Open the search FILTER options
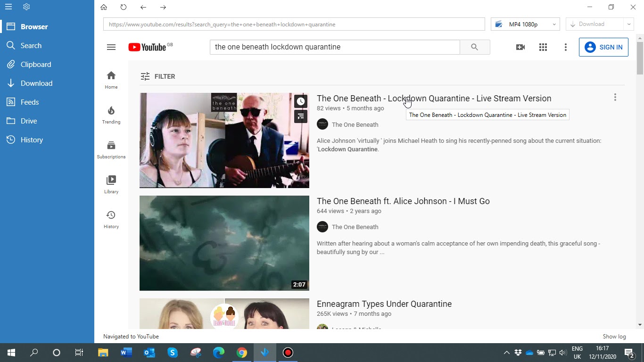This screenshot has width=644, height=362. (158, 76)
